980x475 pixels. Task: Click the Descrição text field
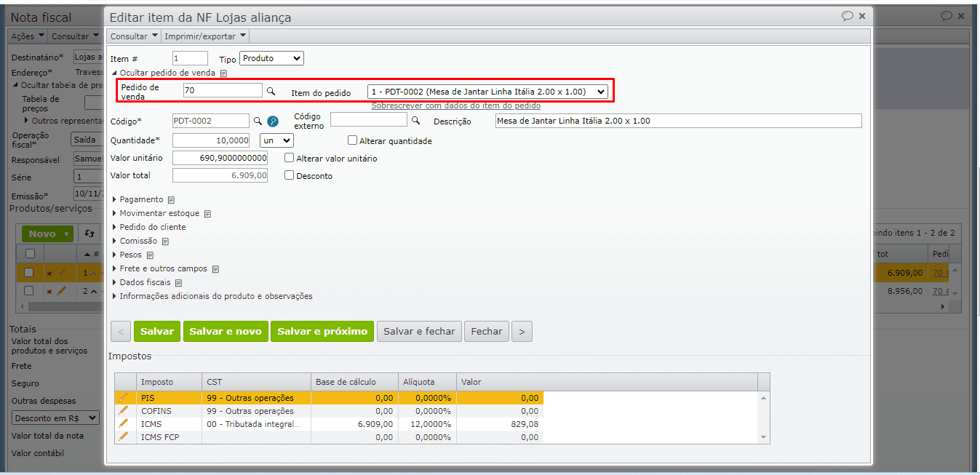678,121
